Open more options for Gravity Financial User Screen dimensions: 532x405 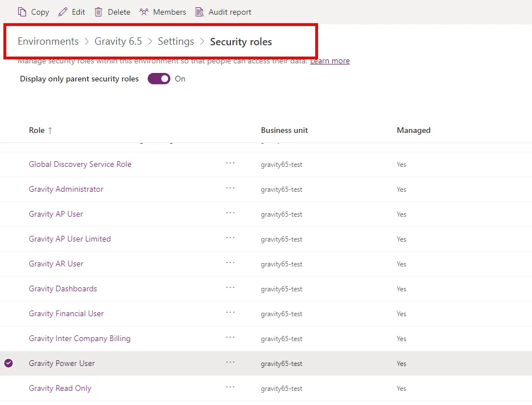click(x=230, y=312)
